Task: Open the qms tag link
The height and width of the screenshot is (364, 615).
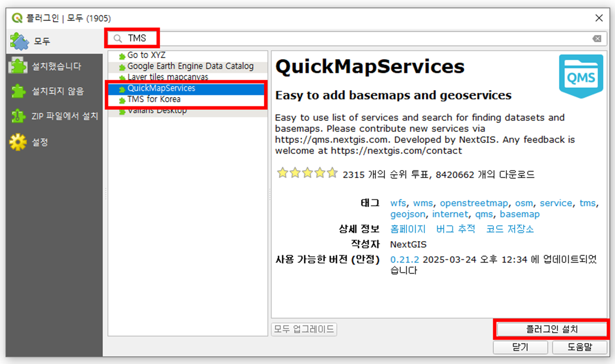Action: (x=484, y=215)
